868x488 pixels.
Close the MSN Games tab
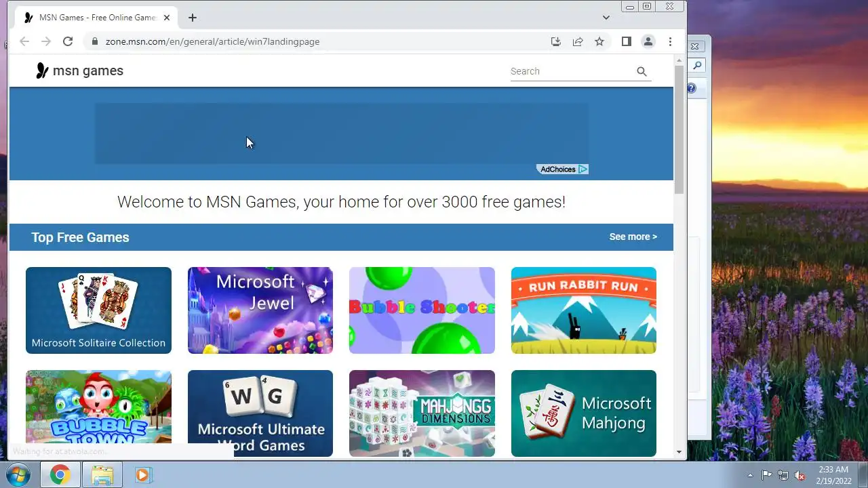tap(167, 18)
